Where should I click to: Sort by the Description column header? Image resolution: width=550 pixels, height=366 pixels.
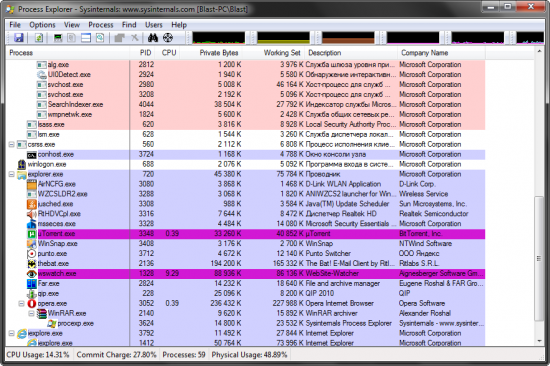pos(351,53)
